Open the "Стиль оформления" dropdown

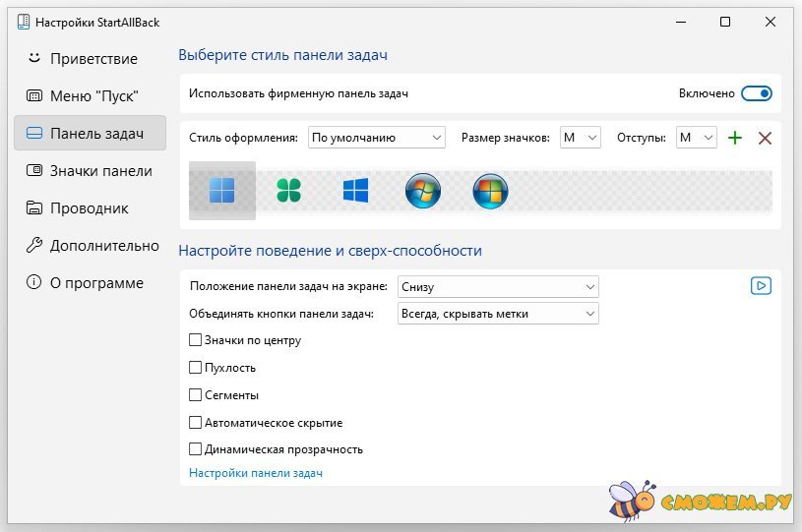pyautogui.click(x=376, y=139)
